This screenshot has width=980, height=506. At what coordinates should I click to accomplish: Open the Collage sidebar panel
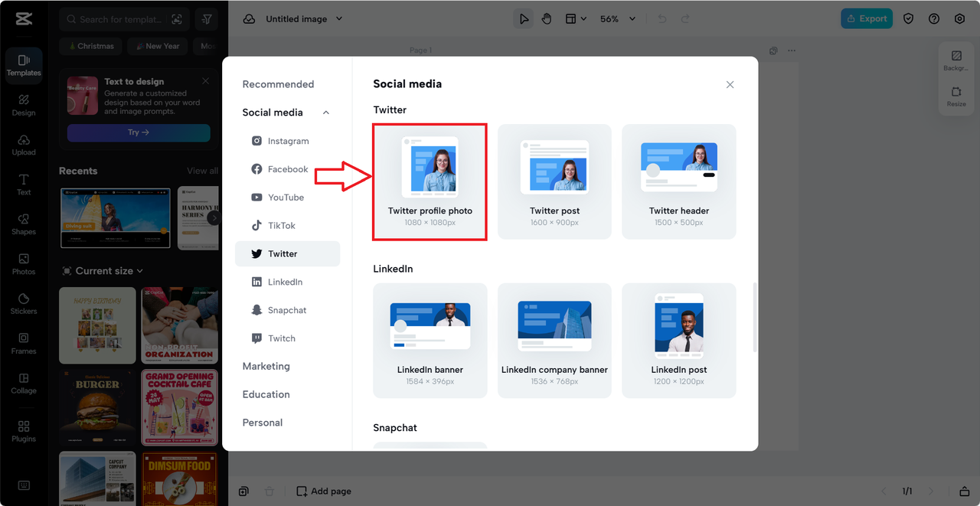24,384
